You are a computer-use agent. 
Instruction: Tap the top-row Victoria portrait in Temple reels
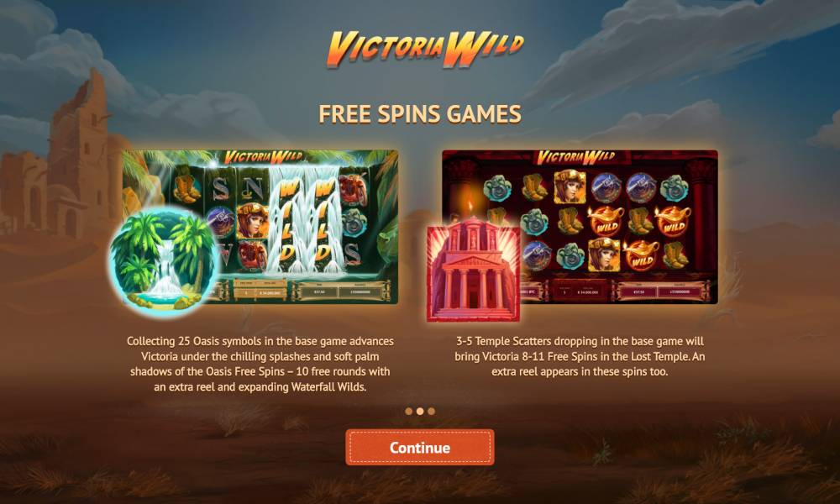(569, 186)
